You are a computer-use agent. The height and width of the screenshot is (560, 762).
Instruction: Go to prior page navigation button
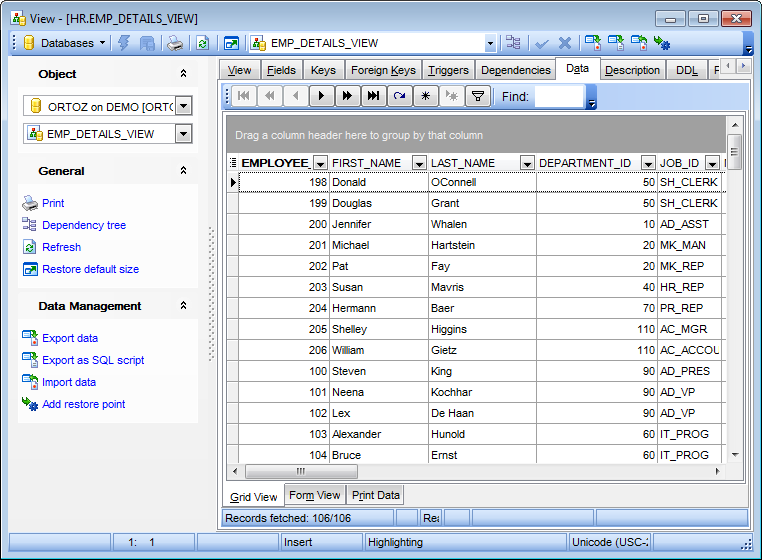(x=270, y=96)
